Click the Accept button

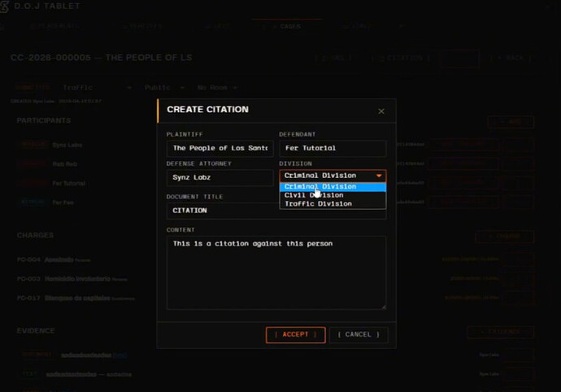295,335
